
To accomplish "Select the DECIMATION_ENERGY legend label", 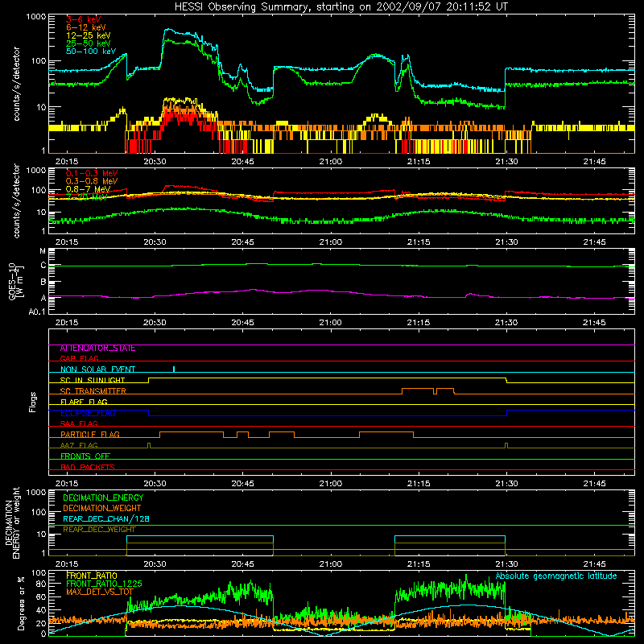I will pyautogui.click(x=103, y=497).
